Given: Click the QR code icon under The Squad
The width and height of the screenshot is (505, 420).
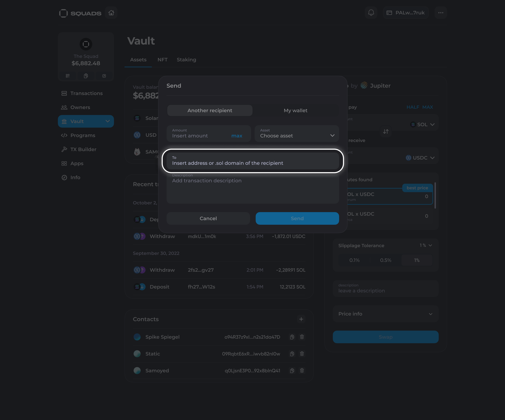Looking at the screenshot, I should pos(68,76).
